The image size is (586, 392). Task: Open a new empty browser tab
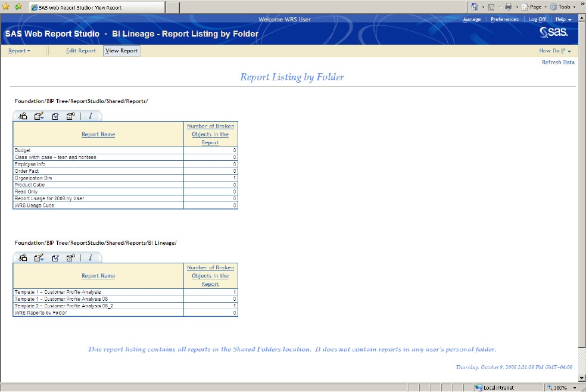172,7
